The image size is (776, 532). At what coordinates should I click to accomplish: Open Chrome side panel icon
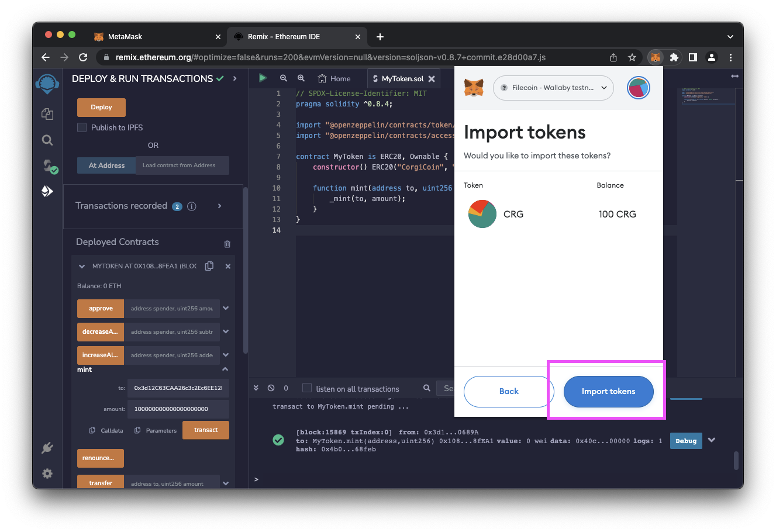click(693, 57)
